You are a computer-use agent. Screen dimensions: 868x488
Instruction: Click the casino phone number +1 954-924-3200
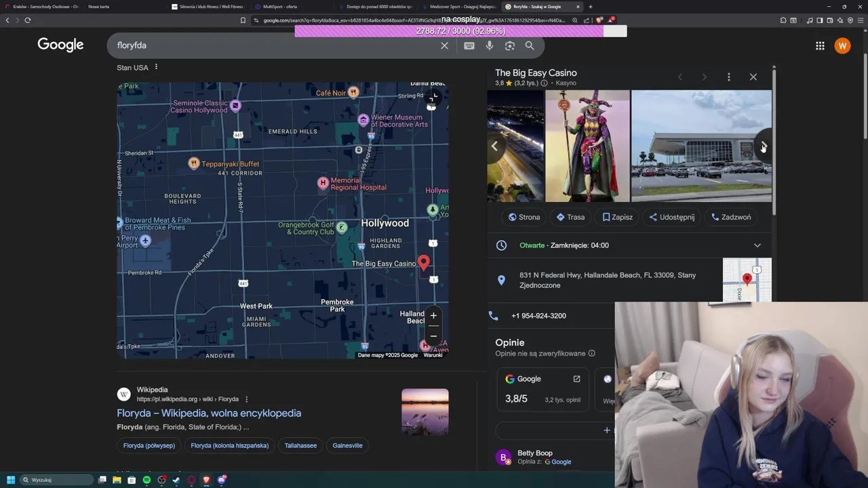[538, 316]
